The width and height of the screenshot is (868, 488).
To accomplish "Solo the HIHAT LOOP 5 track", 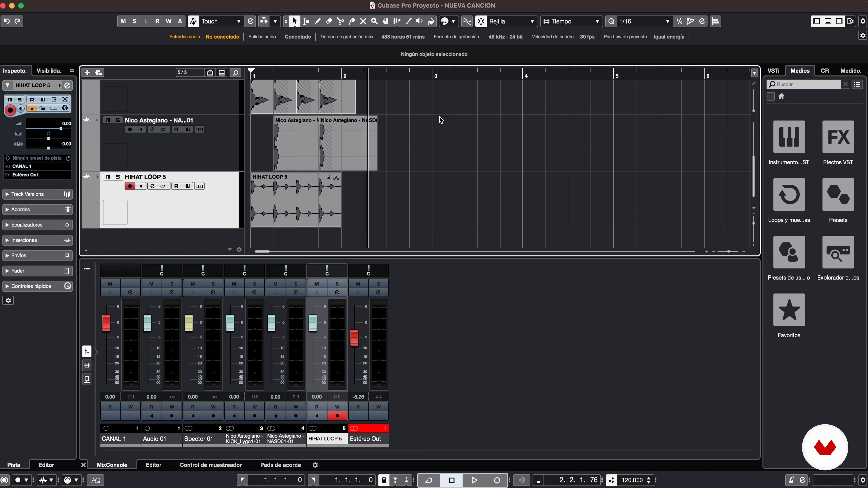I will coord(118,177).
